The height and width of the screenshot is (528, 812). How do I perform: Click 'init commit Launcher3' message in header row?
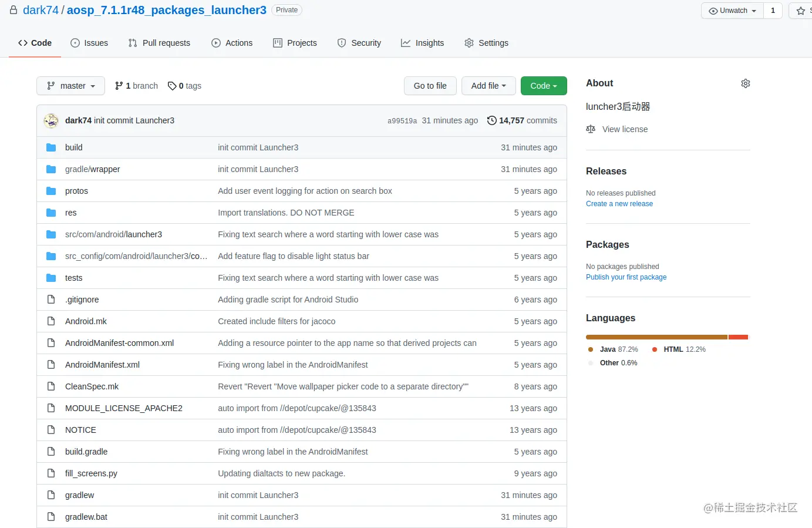click(x=134, y=120)
